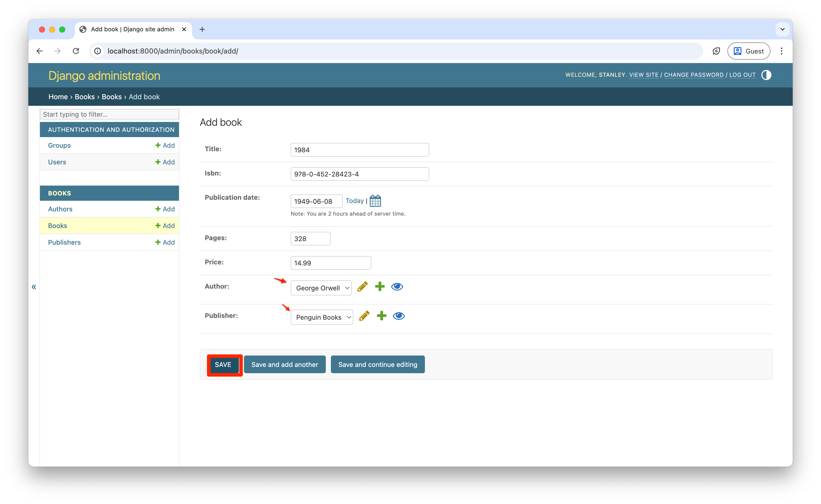Collapse the sidebar navigation with the double chevron
This screenshot has height=504, width=821.
click(34, 287)
